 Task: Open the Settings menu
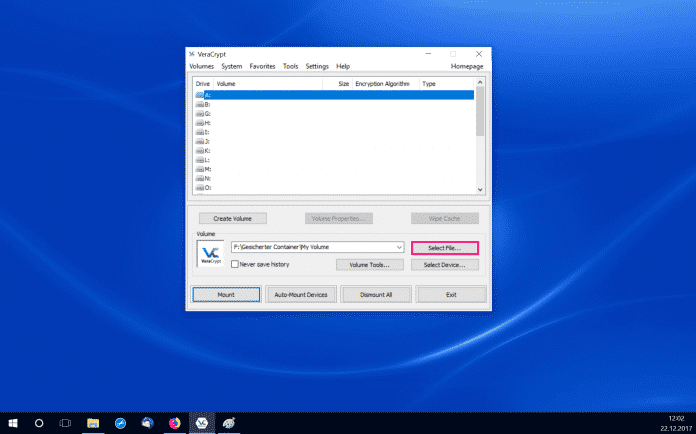(x=317, y=66)
